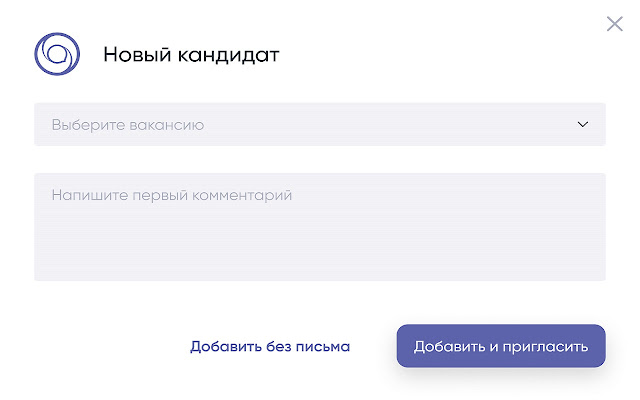Screen dimensions: 640x400
Task: Click the spiral logo icon
Action: [x=56, y=54]
